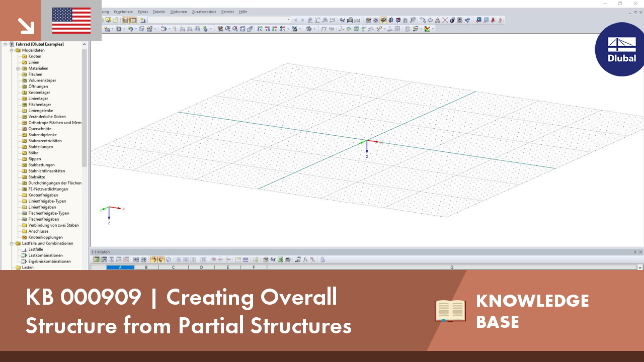This screenshot has width=644, height=362.
Task: Open the Zusatzmodule menu
Action: [204, 12]
